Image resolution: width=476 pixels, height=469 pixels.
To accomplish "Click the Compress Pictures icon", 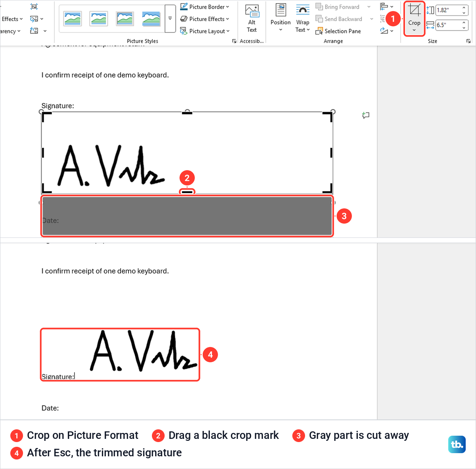I will click(34, 6).
